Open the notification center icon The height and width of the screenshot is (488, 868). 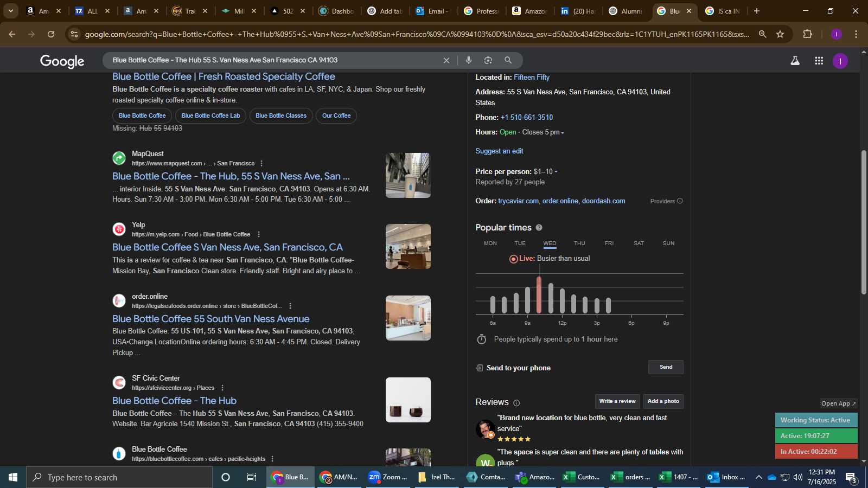(x=851, y=478)
